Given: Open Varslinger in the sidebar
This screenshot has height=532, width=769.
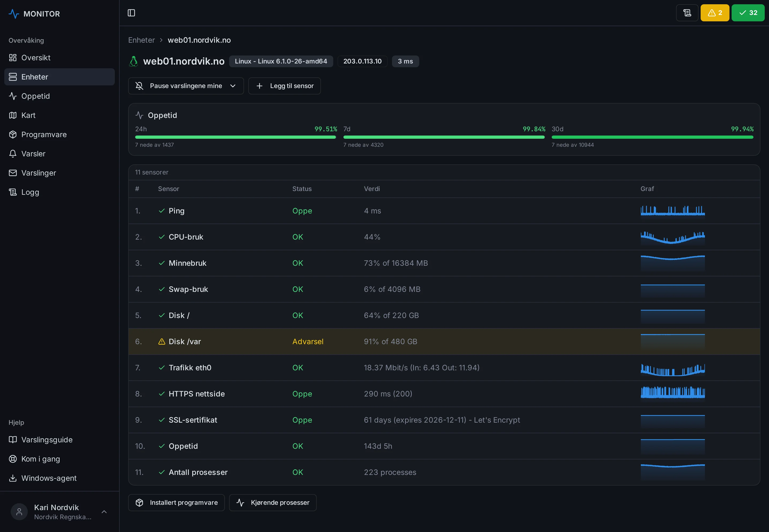Looking at the screenshot, I should pyautogui.click(x=59, y=173).
